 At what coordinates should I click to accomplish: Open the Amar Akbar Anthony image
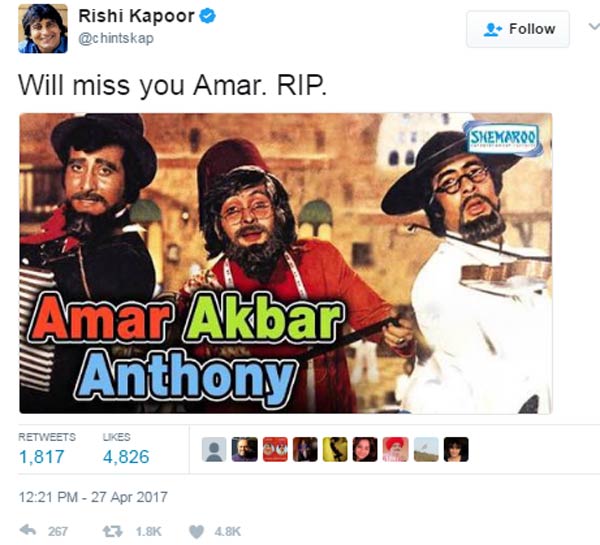coord(285,263)
